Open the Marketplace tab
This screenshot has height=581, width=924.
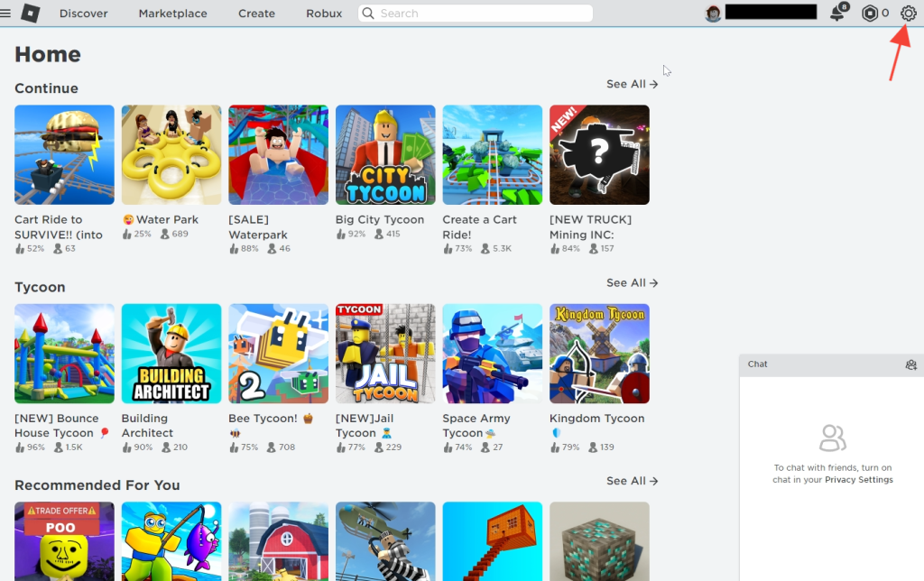pos(172,13)
